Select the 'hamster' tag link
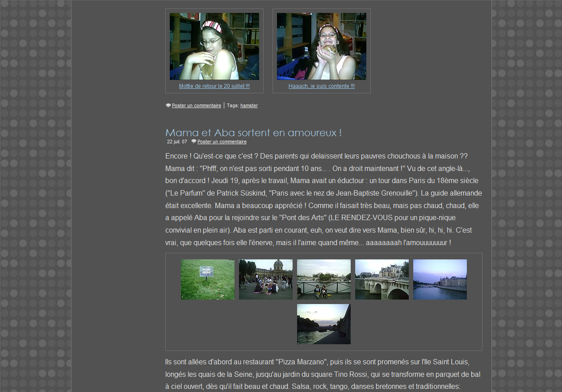Image resolution: width=562 pixels, height=392 pixels. tap(249, 106)
